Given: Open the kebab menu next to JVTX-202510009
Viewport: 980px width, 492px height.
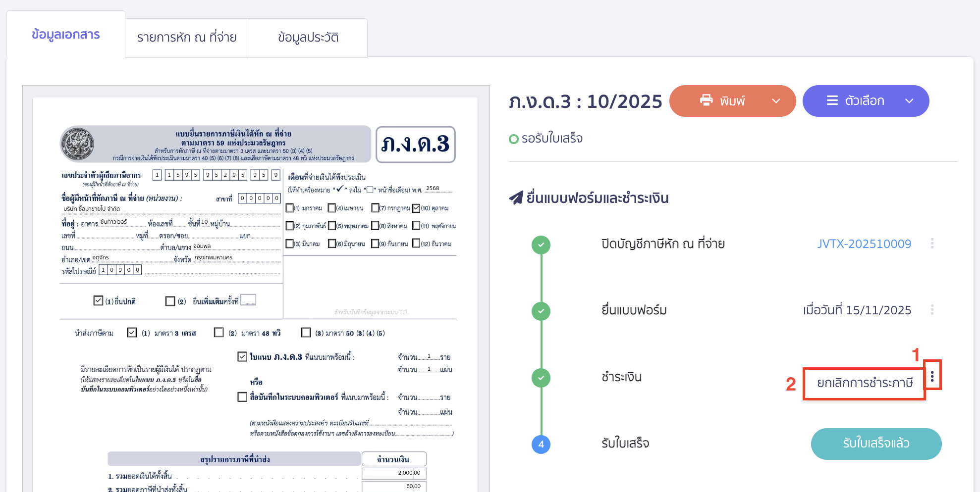Looking at the screenshot, I should [x=933, y=244].
